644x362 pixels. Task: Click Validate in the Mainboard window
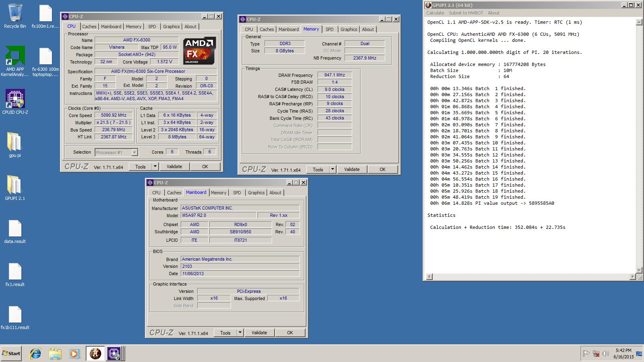click(259, 333)
